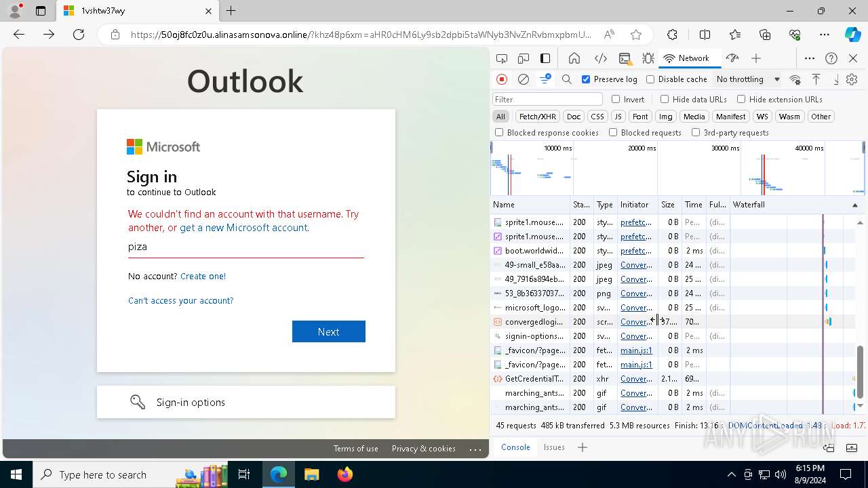This screenshot has width=868, height=488.
Task: Open quick view add drawer tool plus
Action: click(582, 447)
